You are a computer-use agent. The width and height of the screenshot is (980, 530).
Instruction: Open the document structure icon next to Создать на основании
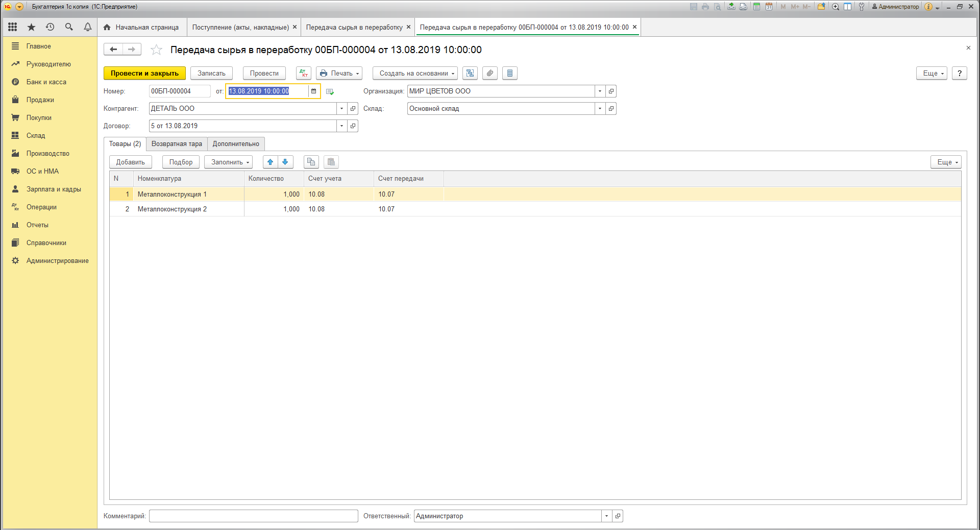coord(470,74)
